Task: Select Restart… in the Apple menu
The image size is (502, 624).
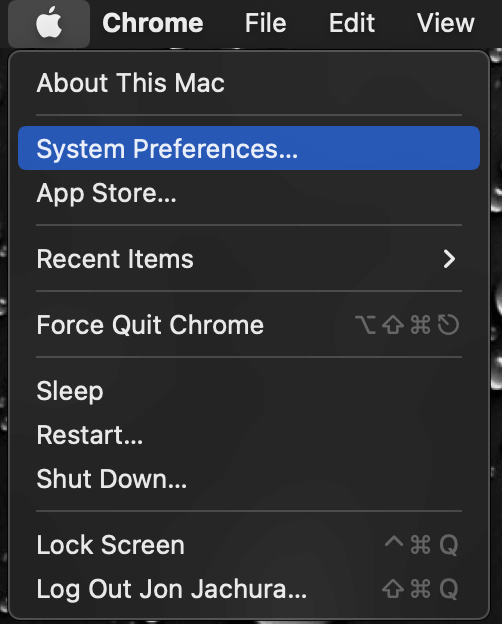Action: coord(249,435)
